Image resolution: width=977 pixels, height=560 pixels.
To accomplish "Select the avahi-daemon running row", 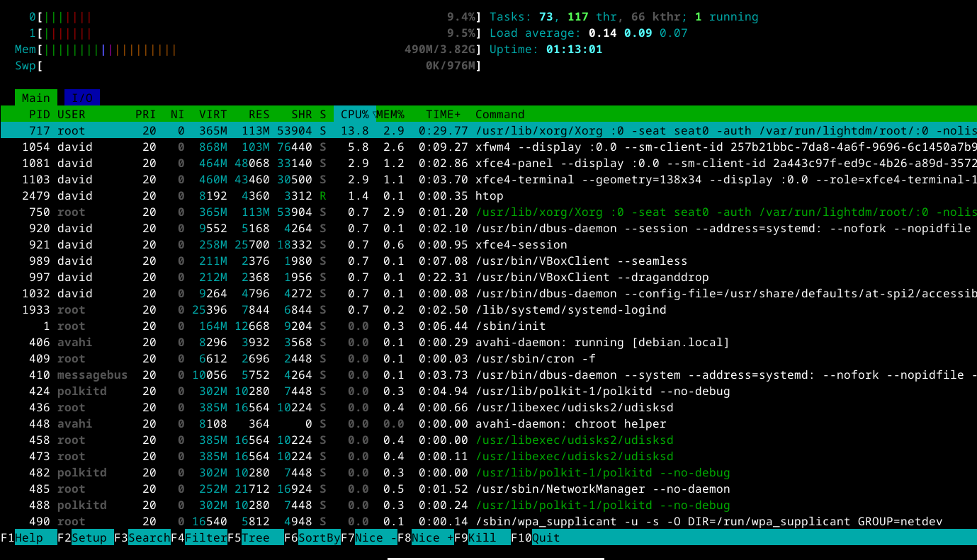I will 488,342.
